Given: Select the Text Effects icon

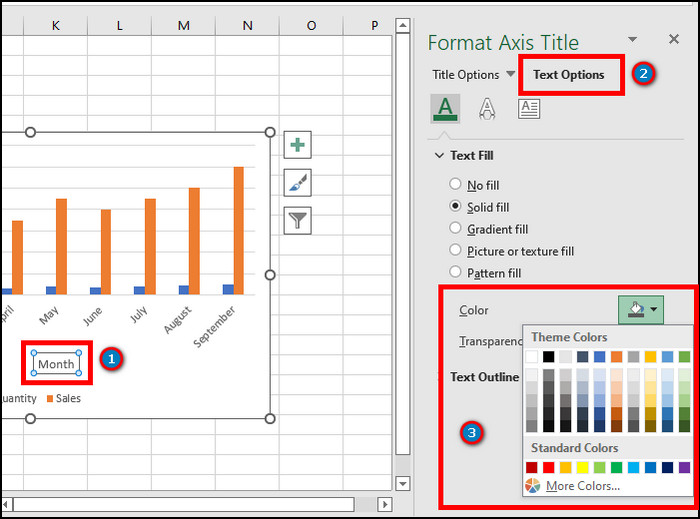Looking at the screenshot, I should click(x=487, y=108).
